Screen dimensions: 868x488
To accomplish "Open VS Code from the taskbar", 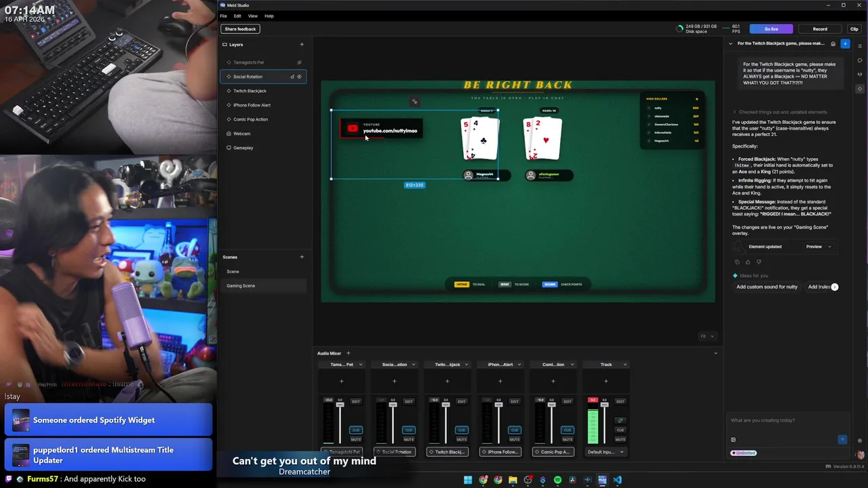I will click(617, 480).
